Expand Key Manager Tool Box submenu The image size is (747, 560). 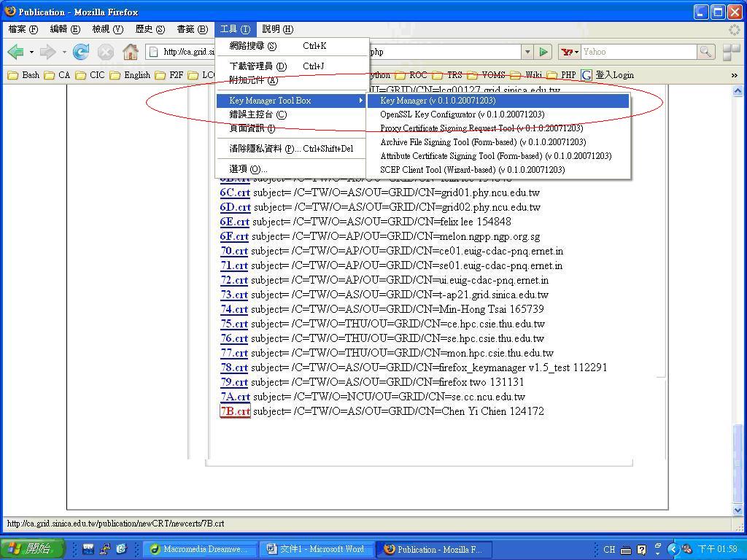coord(292,101)
